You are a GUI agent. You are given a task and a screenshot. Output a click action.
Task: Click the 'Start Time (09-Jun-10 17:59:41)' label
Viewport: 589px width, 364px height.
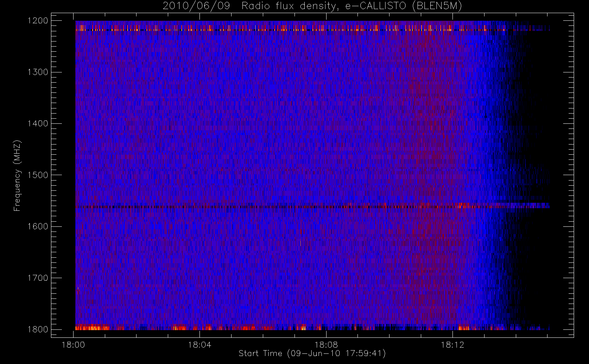coord(312,353)
